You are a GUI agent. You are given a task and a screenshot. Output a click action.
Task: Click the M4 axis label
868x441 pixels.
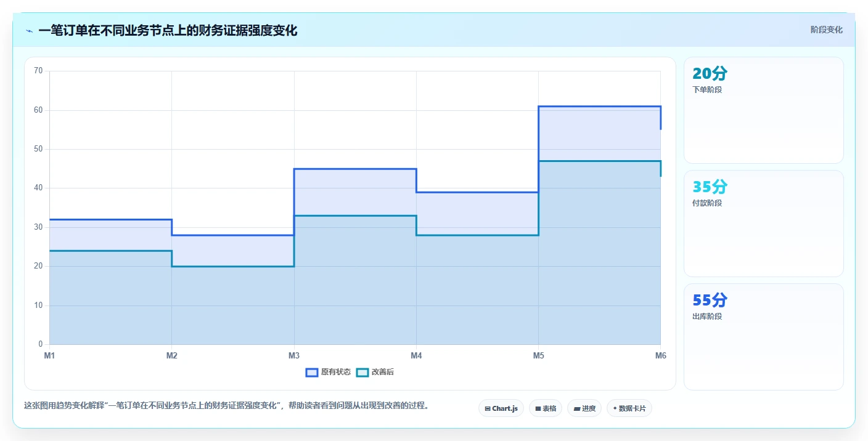pyautogui.click(x=416, y=355)
